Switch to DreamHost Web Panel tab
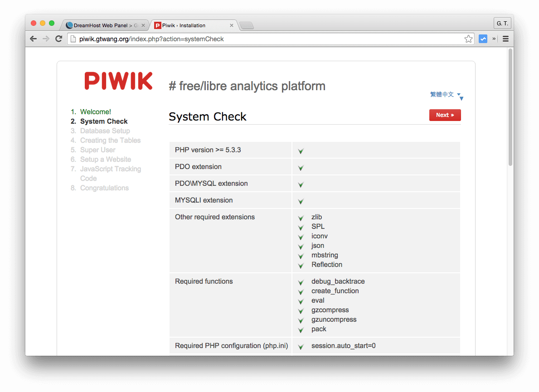The width and height of the screenshot is (539, 392). click(103, 25)
